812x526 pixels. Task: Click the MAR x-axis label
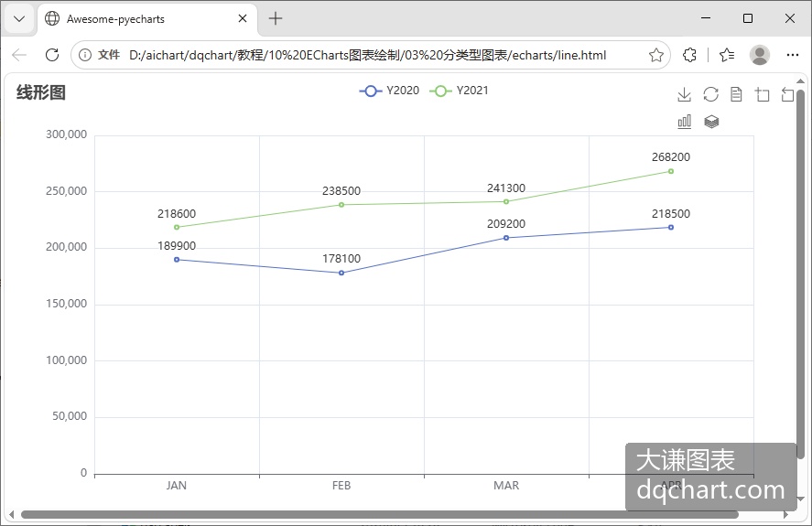(506, 486)
